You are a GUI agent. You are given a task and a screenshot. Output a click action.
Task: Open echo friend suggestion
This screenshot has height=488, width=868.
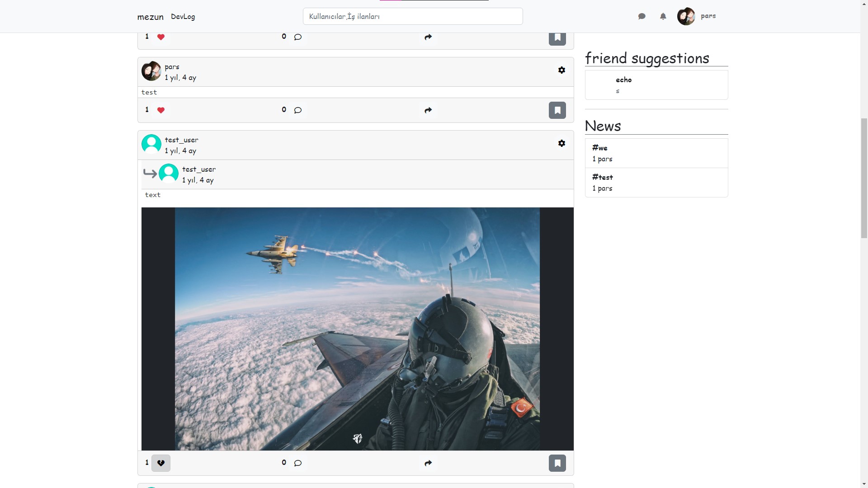click(x=656, y=85)
